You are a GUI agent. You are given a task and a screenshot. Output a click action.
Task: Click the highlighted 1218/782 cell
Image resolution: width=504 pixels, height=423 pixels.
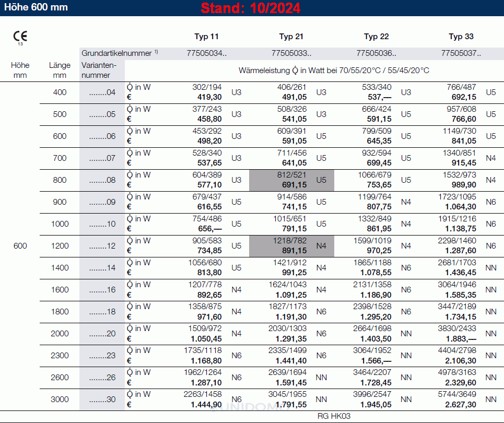[x=291, y=246]
